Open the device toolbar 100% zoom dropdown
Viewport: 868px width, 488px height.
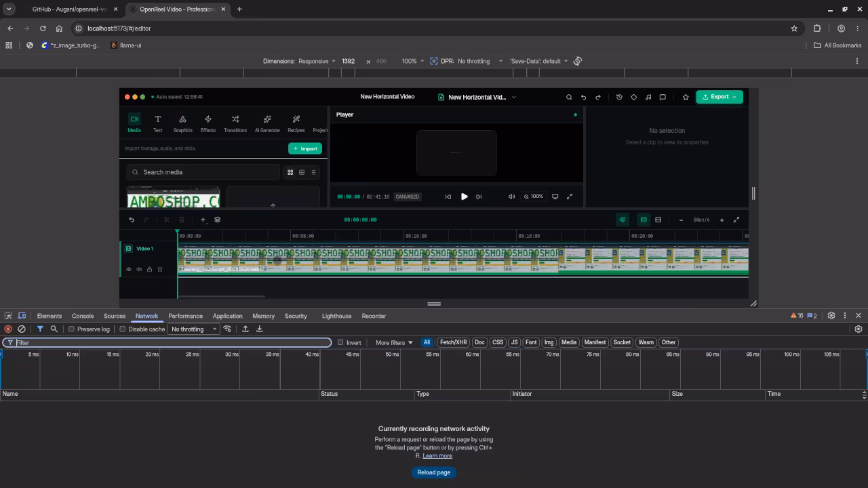(x=413, y=61)
